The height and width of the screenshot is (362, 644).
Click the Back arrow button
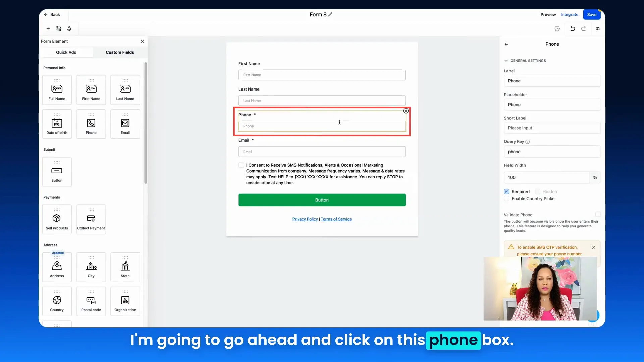[x=52, y=14]
